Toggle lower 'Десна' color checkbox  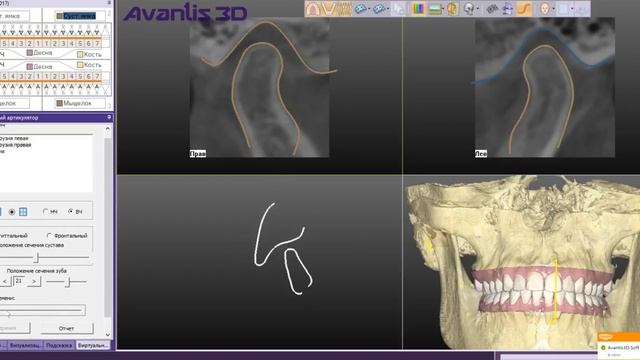(29, 66)
